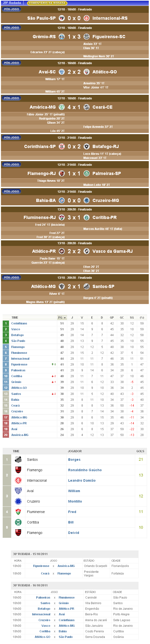Screen dimensions: 150x644
Task: Click the Figueirense-SC team crest
Action: [x=86, y=37]
